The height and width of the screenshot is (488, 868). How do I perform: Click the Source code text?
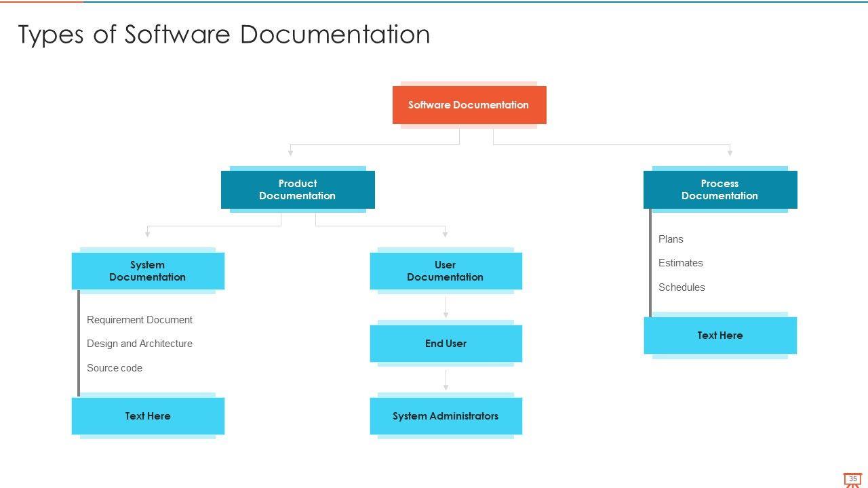115,368
